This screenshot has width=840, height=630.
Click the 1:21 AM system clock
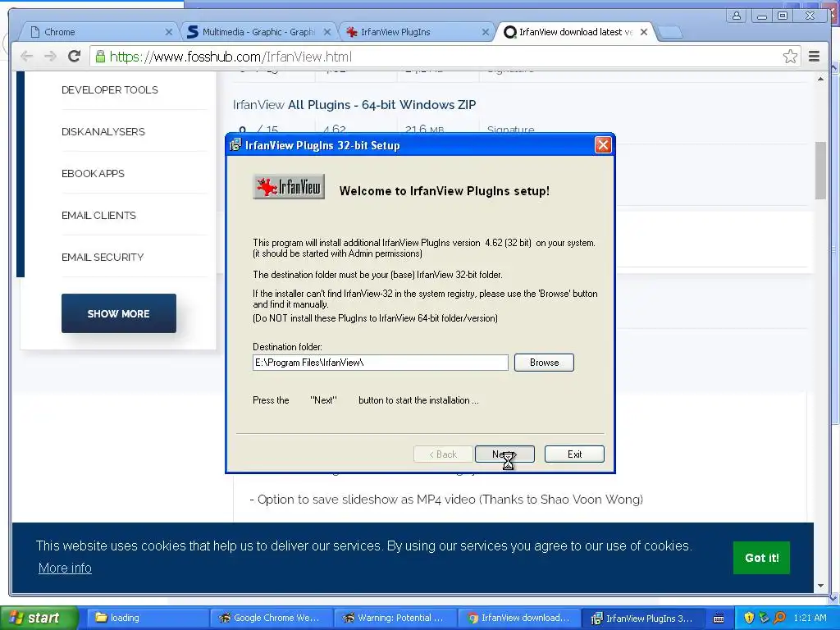coord(810,618)
